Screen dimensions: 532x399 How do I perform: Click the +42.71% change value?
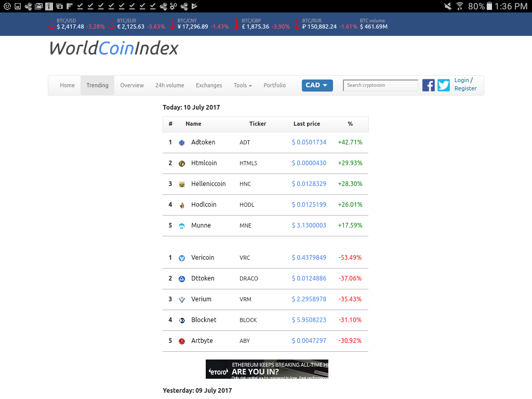(350, 142)
